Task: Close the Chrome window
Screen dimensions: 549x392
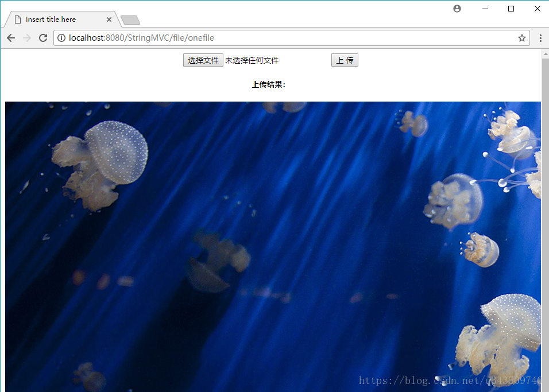Action: [537, 9]
